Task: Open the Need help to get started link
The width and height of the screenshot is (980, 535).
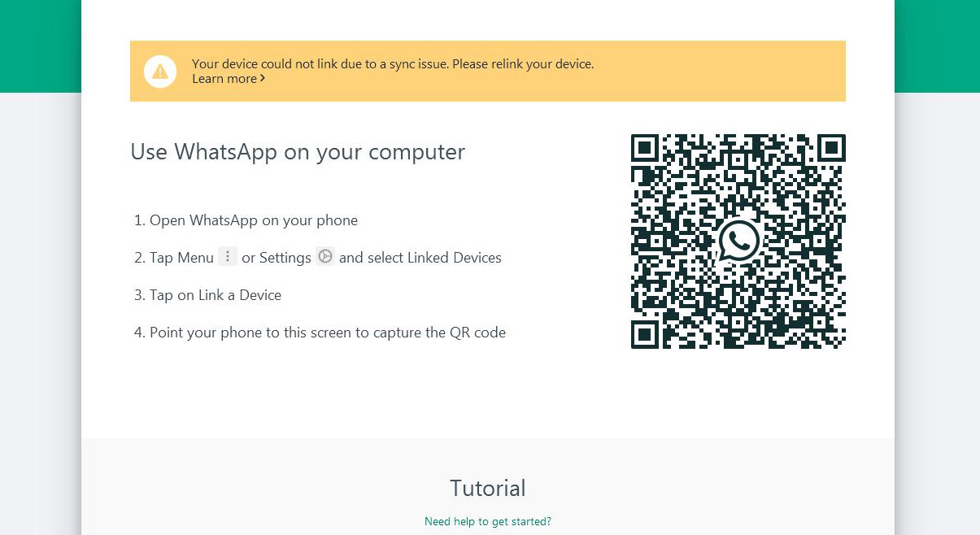Action: coord(488,521)
